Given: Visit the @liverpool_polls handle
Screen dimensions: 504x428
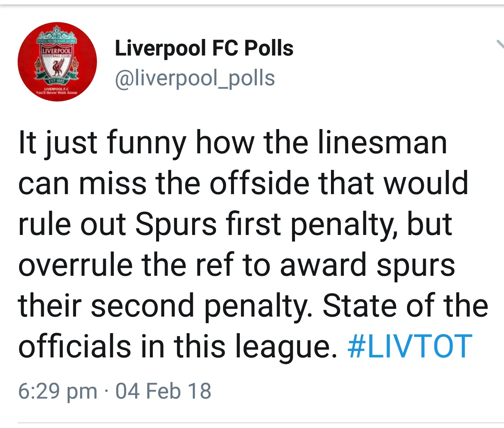Looking at the screenshot, I should click(195, 78).
